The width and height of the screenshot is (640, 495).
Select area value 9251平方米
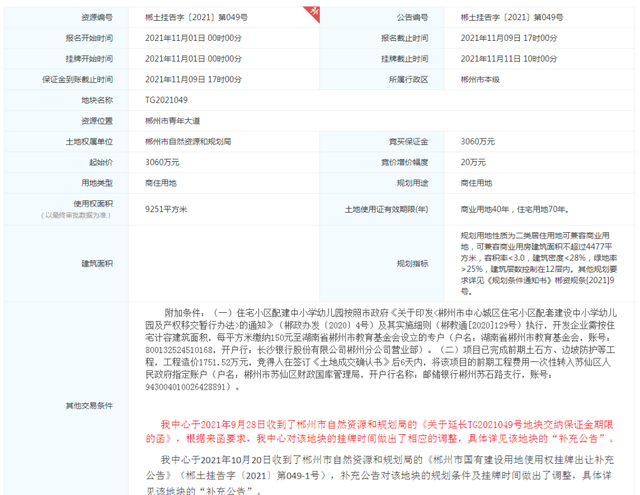point(166,210)
